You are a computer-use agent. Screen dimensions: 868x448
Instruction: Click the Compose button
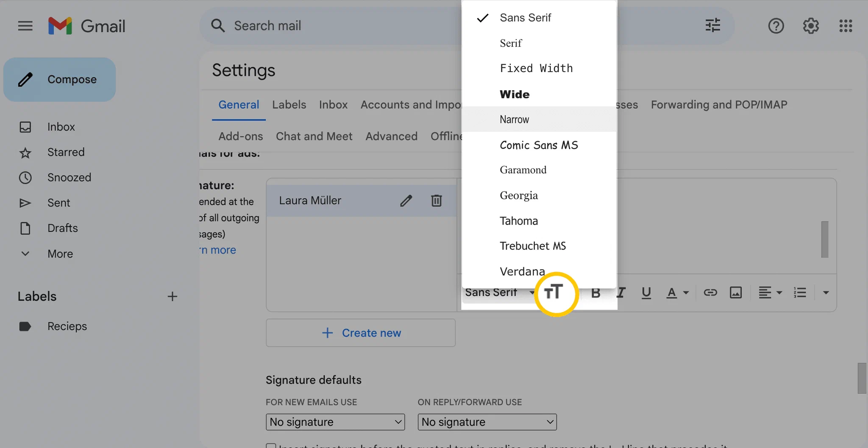(x=60, y=80)
